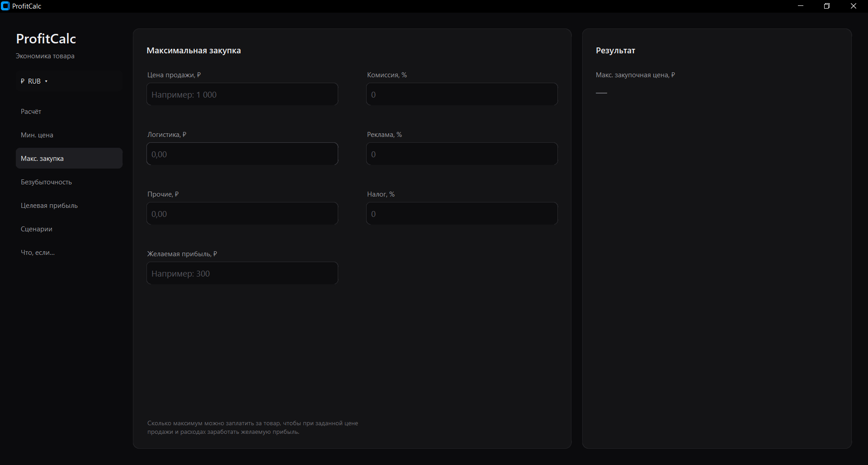The height and width of the screenshot is (465, 868).
Task: Open the Сценарии section
Action: click(x=69, y=229)
